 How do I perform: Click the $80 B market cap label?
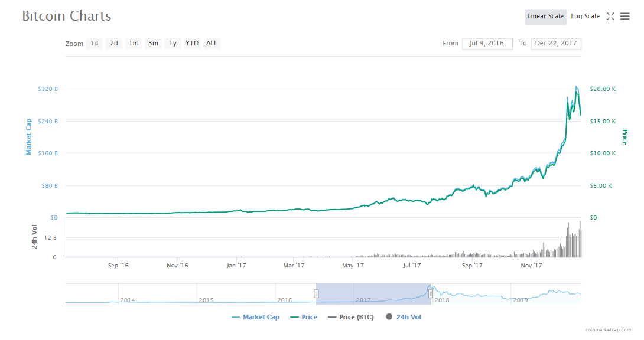[50, 186]
